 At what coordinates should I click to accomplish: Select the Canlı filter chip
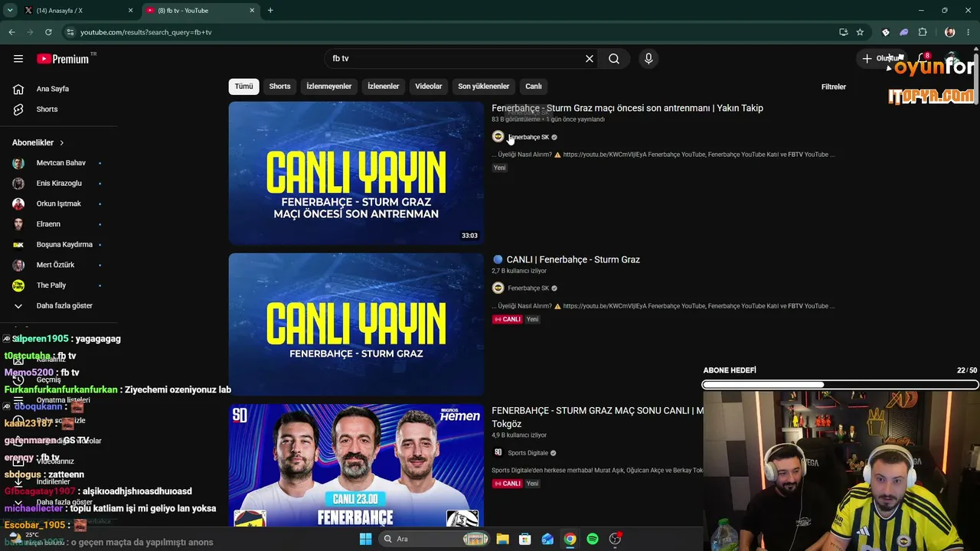tap(534, 86)
